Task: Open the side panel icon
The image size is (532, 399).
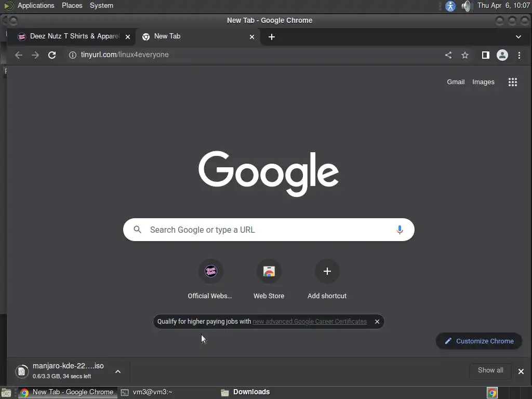Action: (486, 55)
